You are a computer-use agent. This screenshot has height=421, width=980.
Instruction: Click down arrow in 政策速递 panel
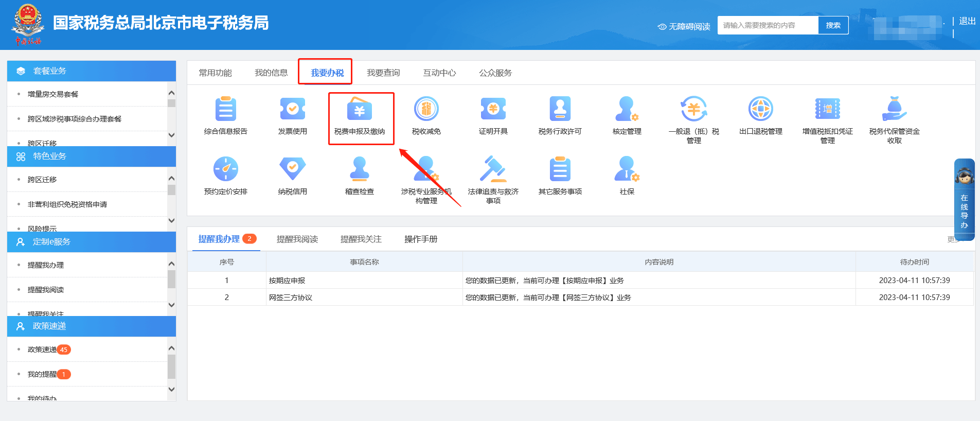[x=171, y=390]
